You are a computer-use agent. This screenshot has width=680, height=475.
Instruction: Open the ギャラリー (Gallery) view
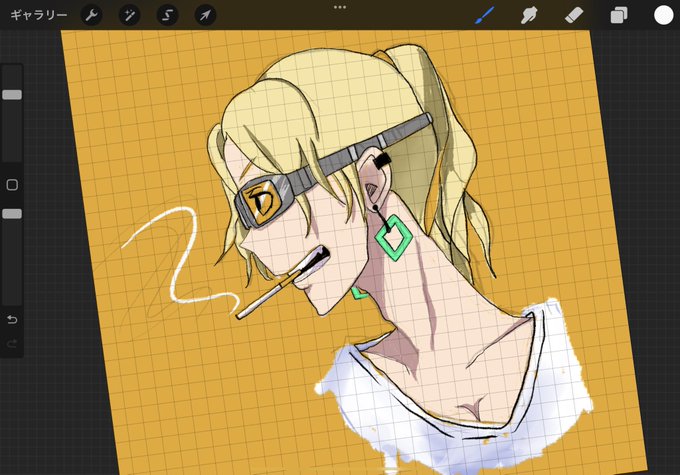[39, 15]
